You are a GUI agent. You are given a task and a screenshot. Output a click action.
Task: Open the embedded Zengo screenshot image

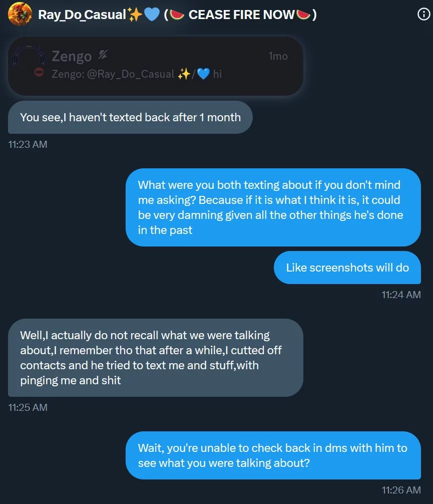(156, 66)
